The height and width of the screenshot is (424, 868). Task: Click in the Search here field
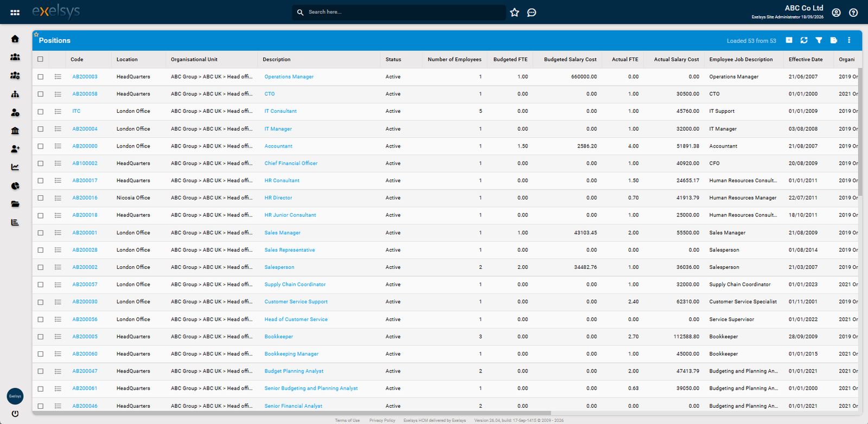[x=399, y=12]
